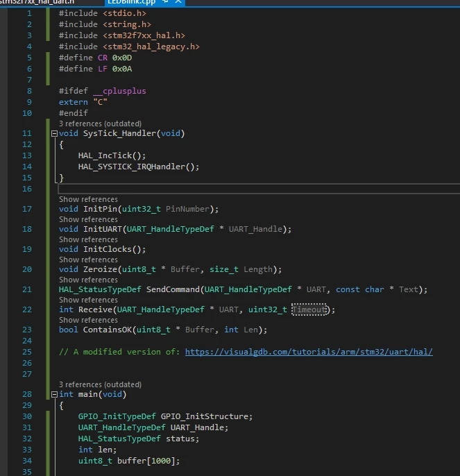
Task: Show references for InitPin declaration
Action: pos(88,199)
